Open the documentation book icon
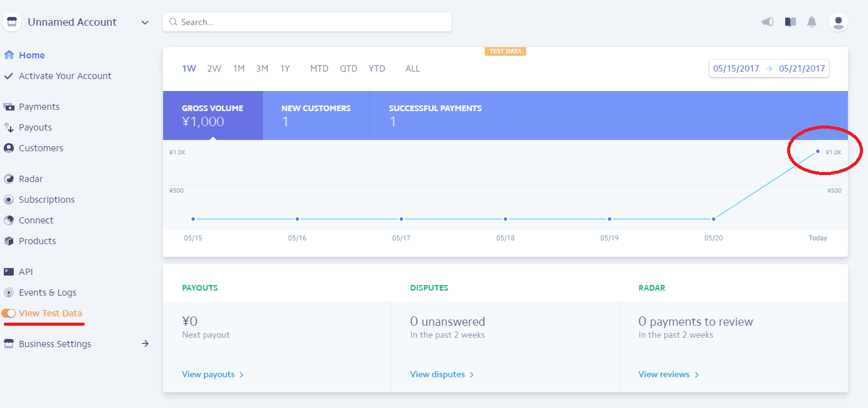The width and height of the screenshot is (868, 408). pyautogui.click(x=790, y=22)
